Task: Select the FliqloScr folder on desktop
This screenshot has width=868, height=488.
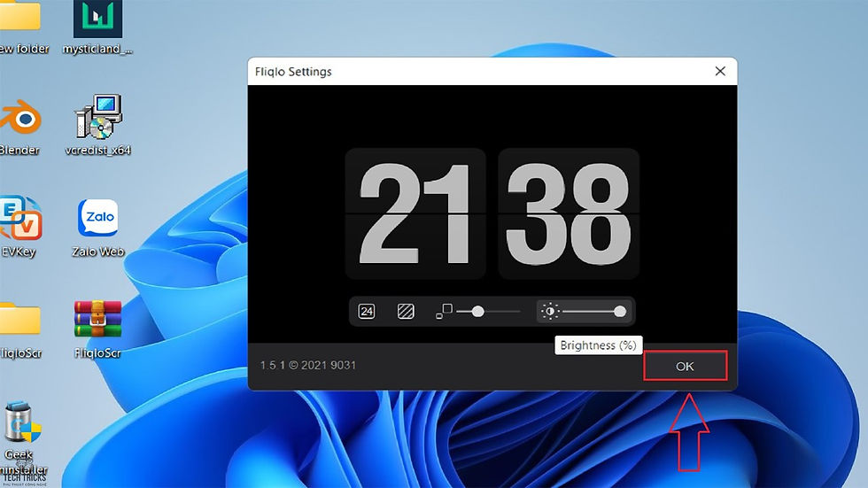Action: click(20, 330)
